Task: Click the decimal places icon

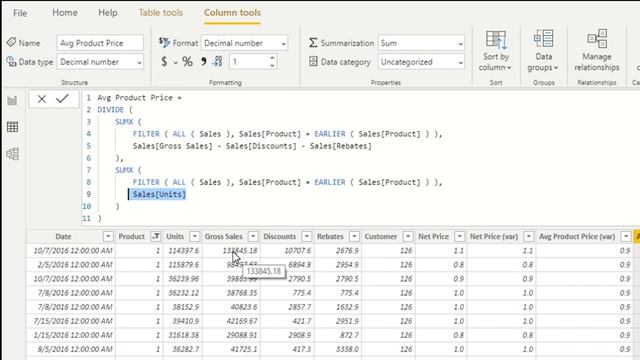Action: coord(217,62)
